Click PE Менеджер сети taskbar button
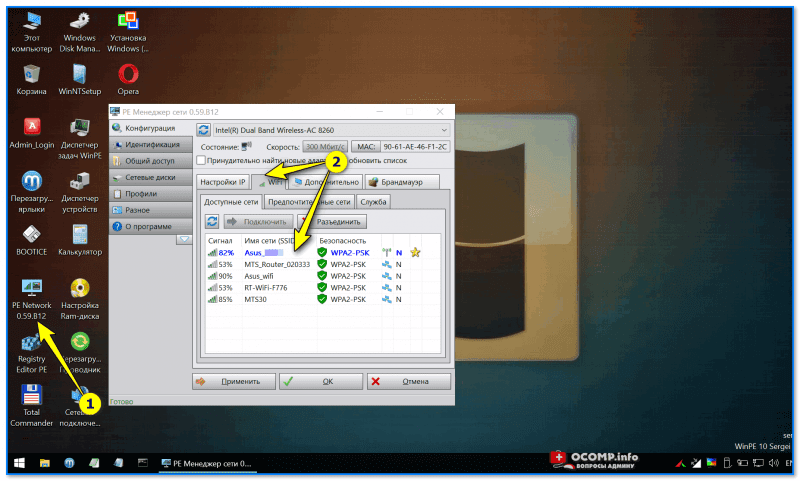 pyautogui.click(x=206, y=463)
